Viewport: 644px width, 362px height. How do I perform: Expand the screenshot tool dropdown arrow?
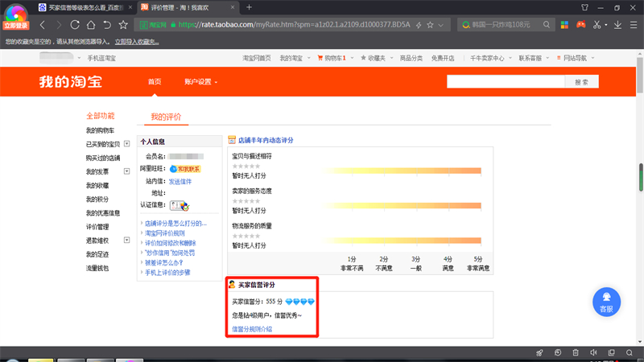[x=606, y=25]
